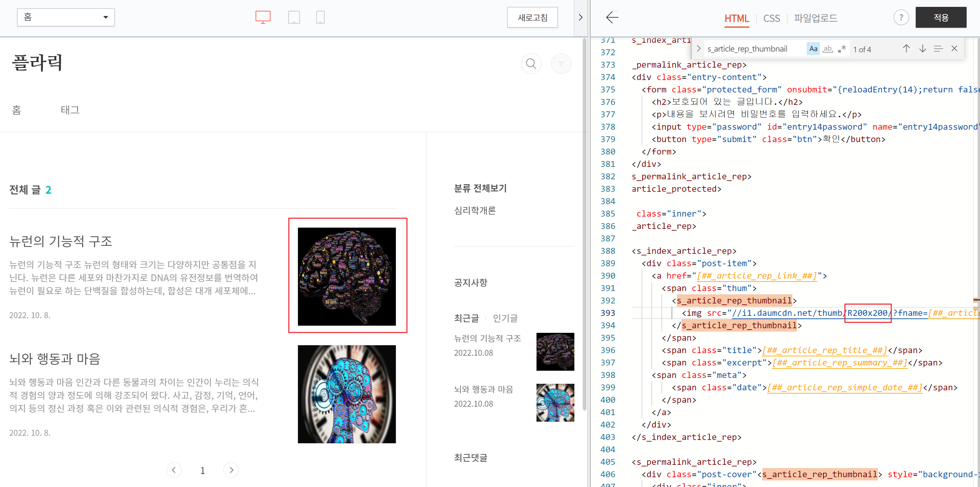Click the 적용 apply button

(941, 17)
